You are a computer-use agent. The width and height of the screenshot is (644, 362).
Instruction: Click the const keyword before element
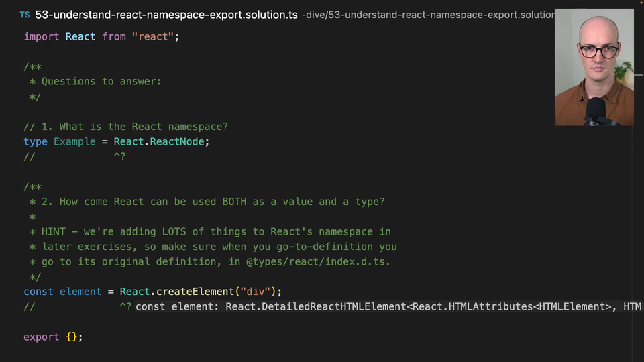38,292
